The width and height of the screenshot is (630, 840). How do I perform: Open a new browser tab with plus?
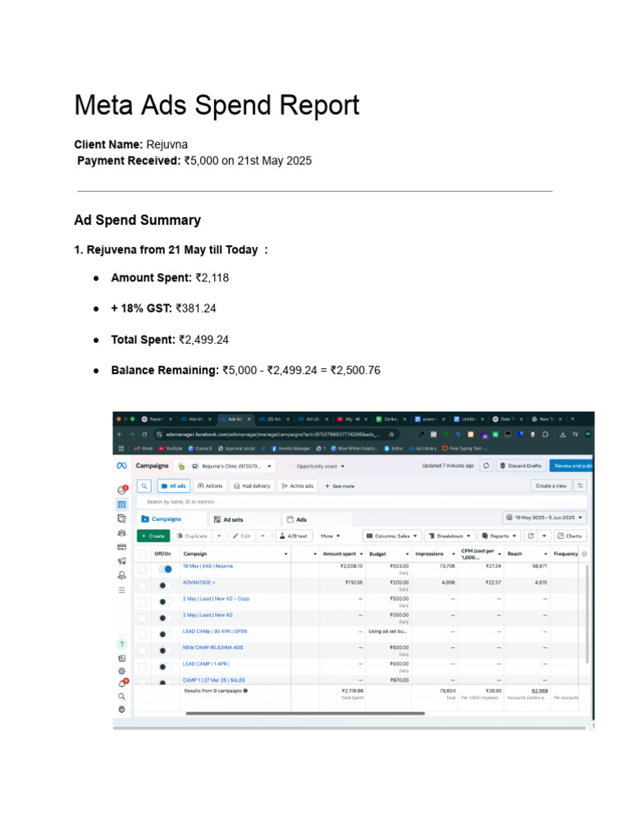[572, 419]
